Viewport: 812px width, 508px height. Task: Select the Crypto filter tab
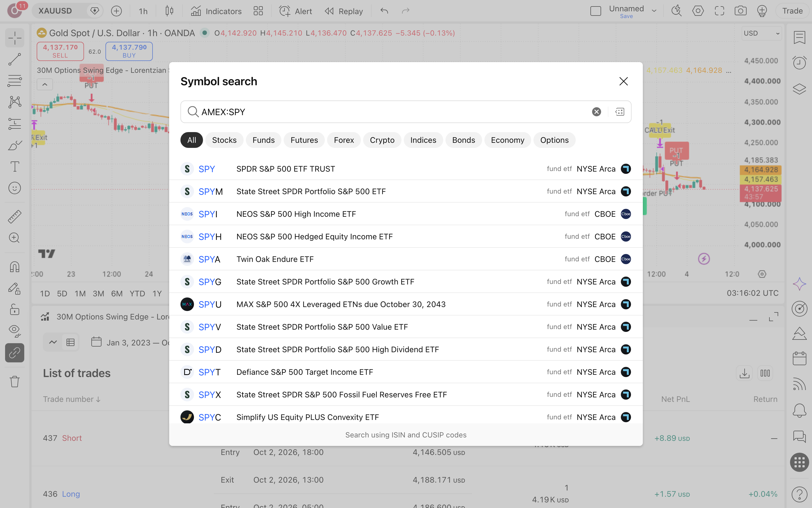[382, 140]
